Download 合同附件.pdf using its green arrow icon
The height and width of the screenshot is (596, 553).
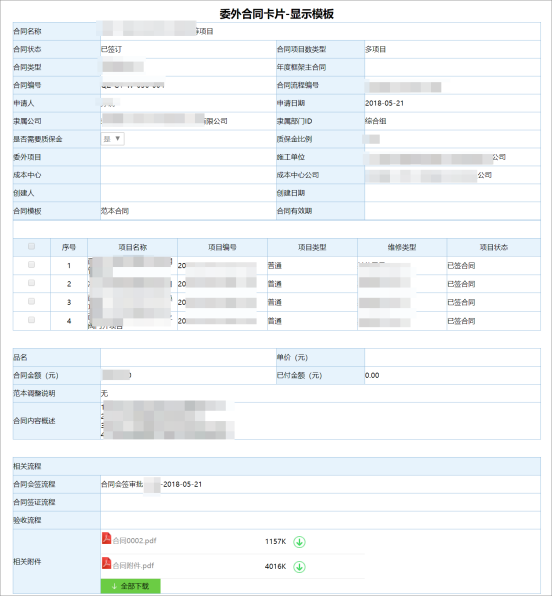(299, 567)
